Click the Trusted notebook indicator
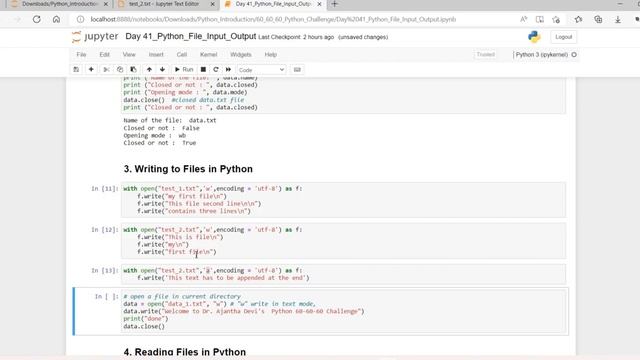 pyautogui.click(x=486, y=54)
